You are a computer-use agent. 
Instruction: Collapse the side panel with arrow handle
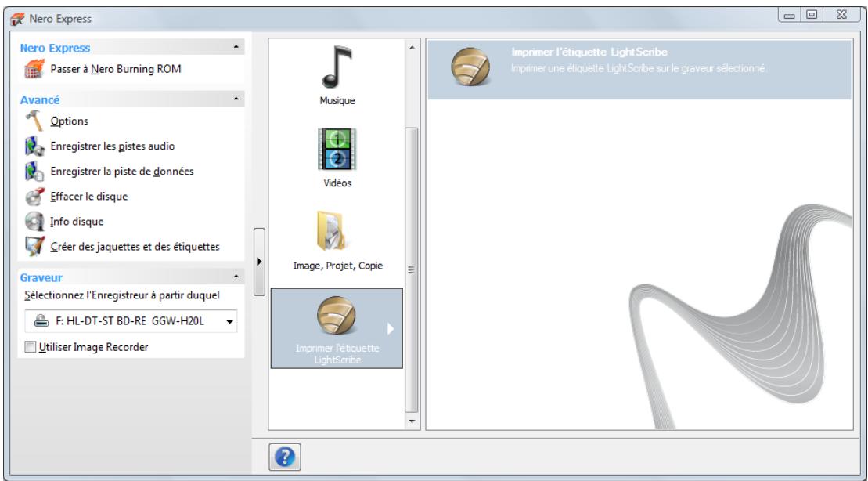tap(259, 262)
